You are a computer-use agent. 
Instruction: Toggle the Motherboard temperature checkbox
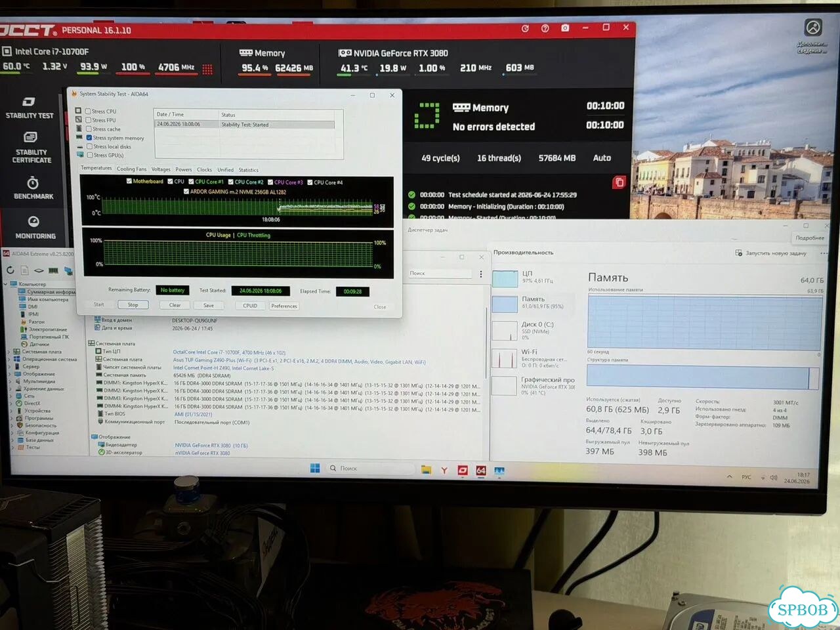[x=129, y=181]
